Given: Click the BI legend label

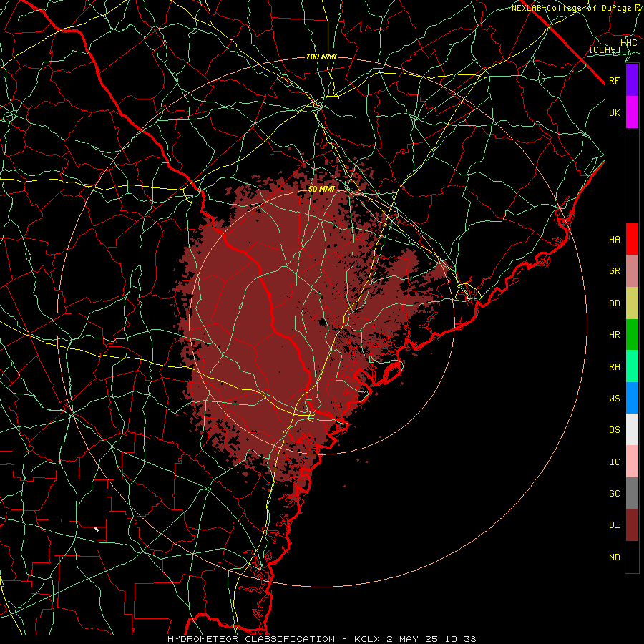Looking at the screenshot, I should (614, 525).
